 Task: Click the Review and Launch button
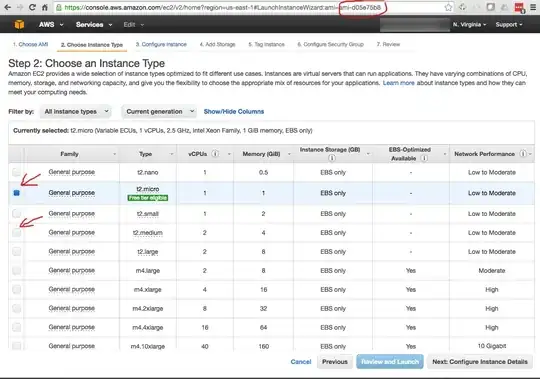coord(390,362)
